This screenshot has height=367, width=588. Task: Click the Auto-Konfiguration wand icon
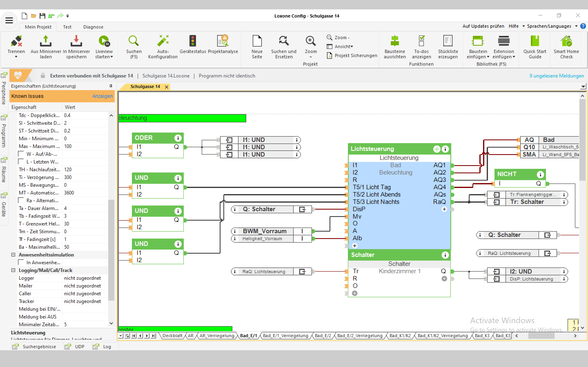pyautogui.click(x=163, y=41)
